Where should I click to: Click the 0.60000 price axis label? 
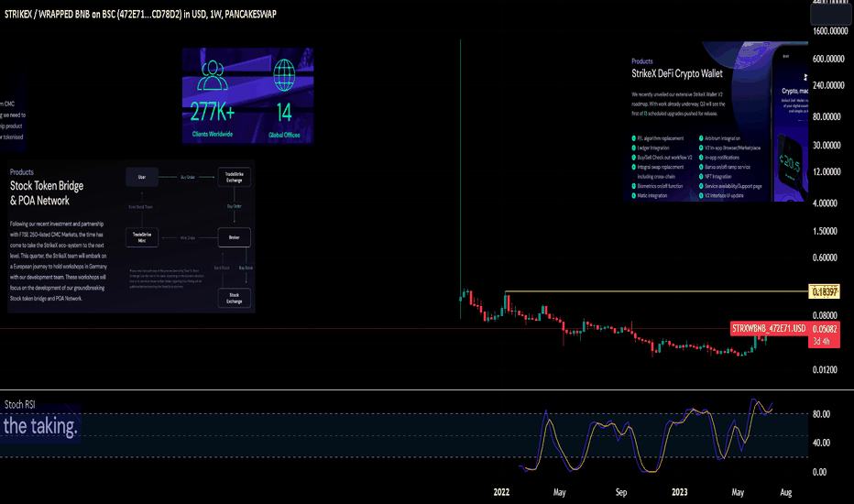pyautogui.click(x=825, y=257)
